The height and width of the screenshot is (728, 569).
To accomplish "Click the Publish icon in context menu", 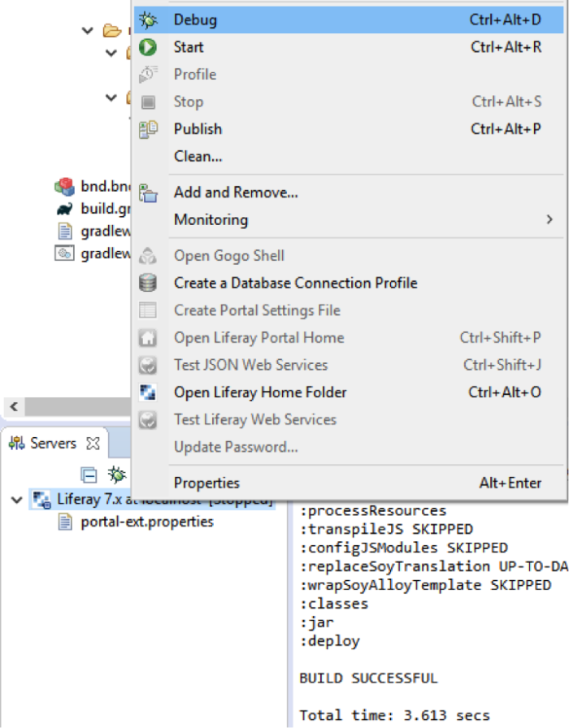I will 148,129.
